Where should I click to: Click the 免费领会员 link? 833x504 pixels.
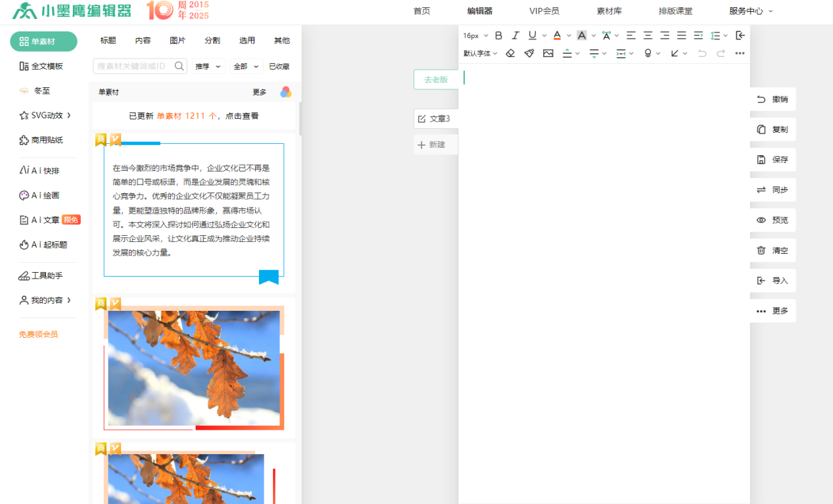[x=38, y=334]
